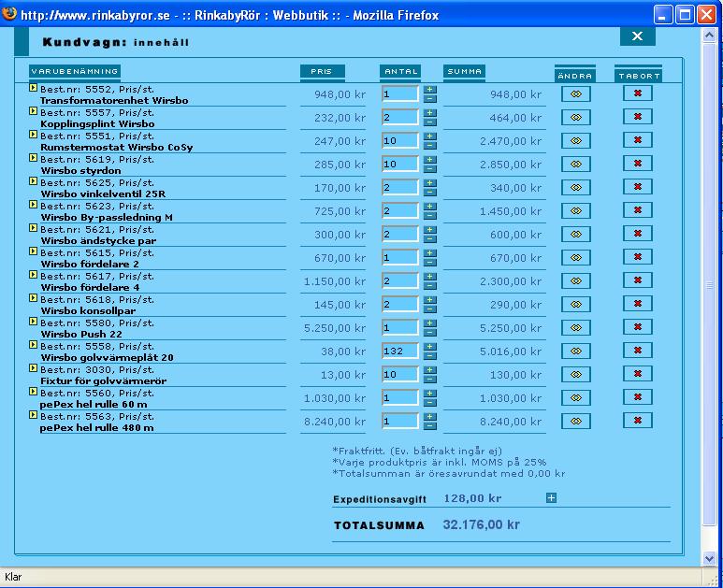Viewport: 723px width, 588px height.
Task: Expand details arrow for Transformatorenhet Wirsbo
Action: tap(33, 88)
